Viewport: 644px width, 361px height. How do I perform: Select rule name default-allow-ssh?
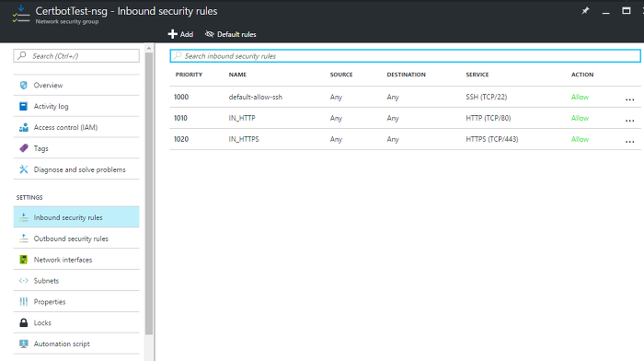click(x=256, y=97)
